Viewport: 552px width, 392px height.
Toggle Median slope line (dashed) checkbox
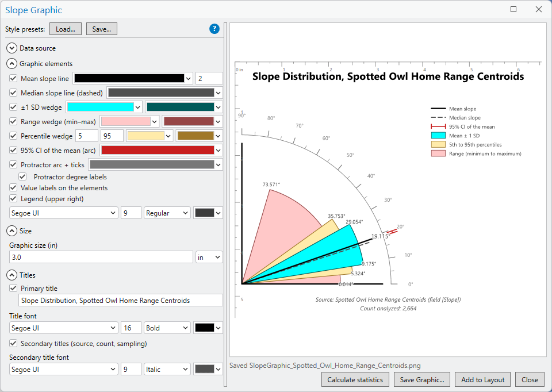[x=13, y=93]
